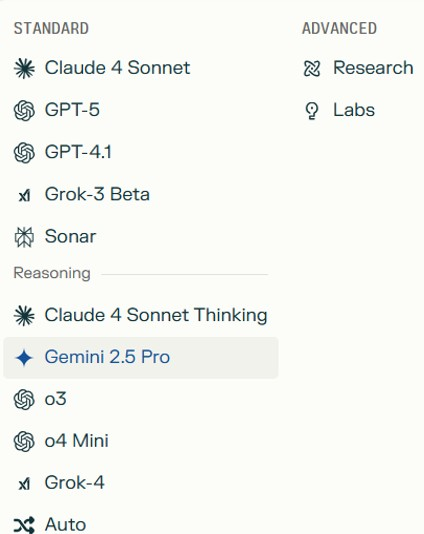Open the Labs advanced mode
424x534 pixels.
pyautogui.click(x=358, y=110)
